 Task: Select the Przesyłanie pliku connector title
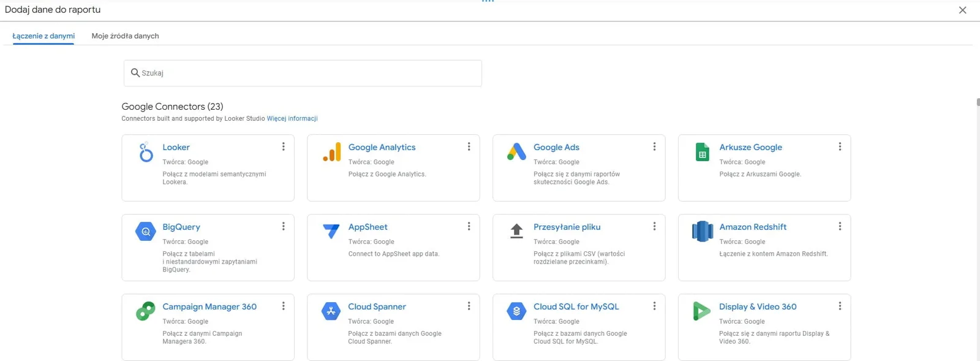pos(567,227)
